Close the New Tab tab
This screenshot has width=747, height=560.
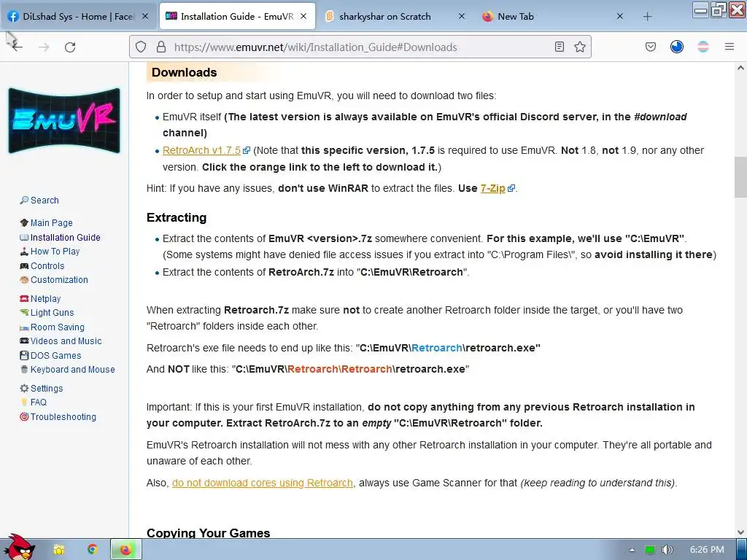pos(619,16)
